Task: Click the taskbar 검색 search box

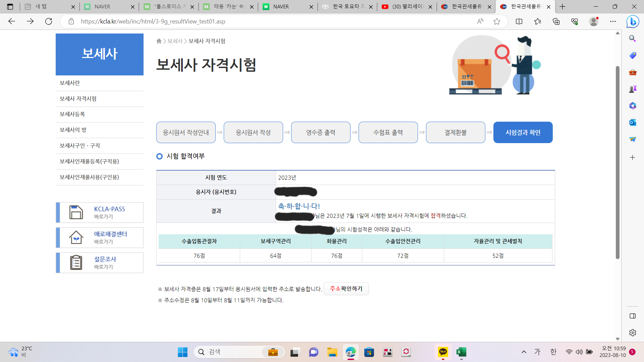Action: click(x=239, y=352)
